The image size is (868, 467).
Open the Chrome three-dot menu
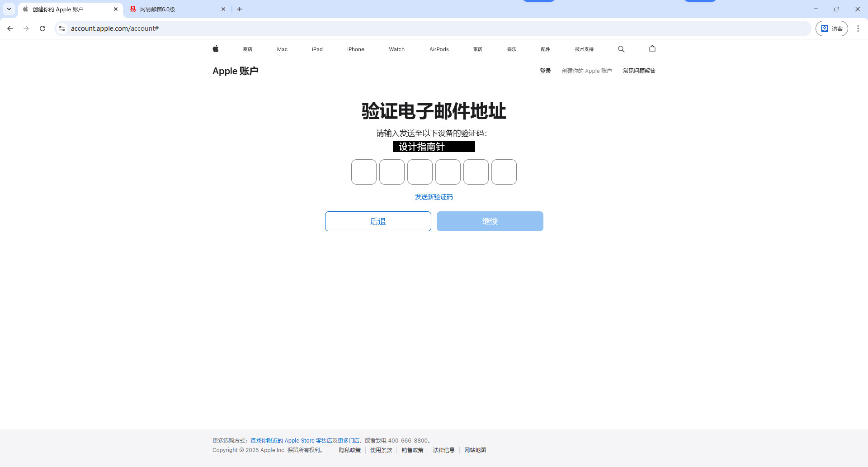[x=858, y=29]
